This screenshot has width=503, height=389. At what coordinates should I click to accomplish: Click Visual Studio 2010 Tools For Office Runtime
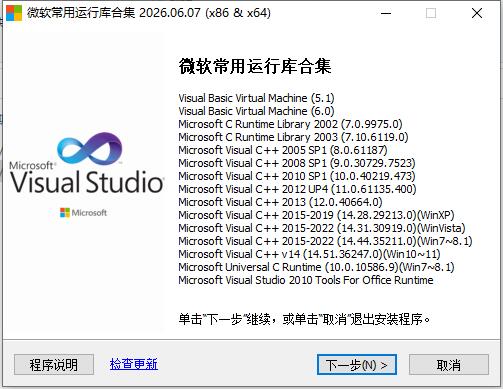(x=306, y=280)
